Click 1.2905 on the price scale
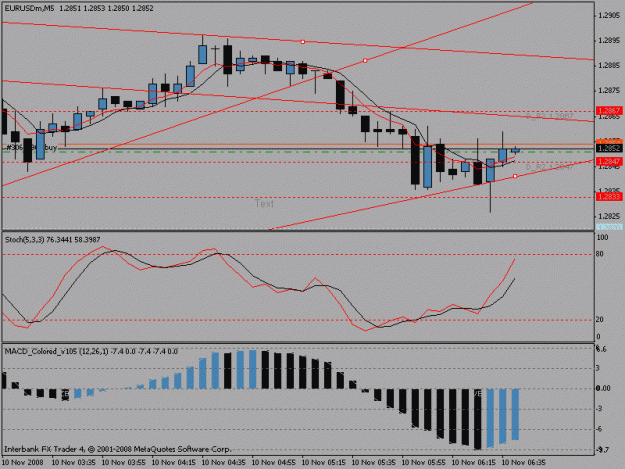 [x=609, y=16]
